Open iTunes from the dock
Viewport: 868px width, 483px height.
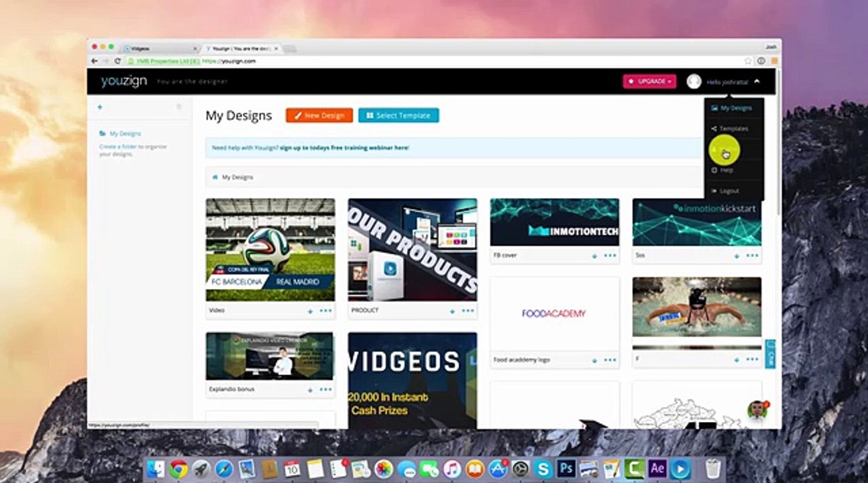coord(452,468)
